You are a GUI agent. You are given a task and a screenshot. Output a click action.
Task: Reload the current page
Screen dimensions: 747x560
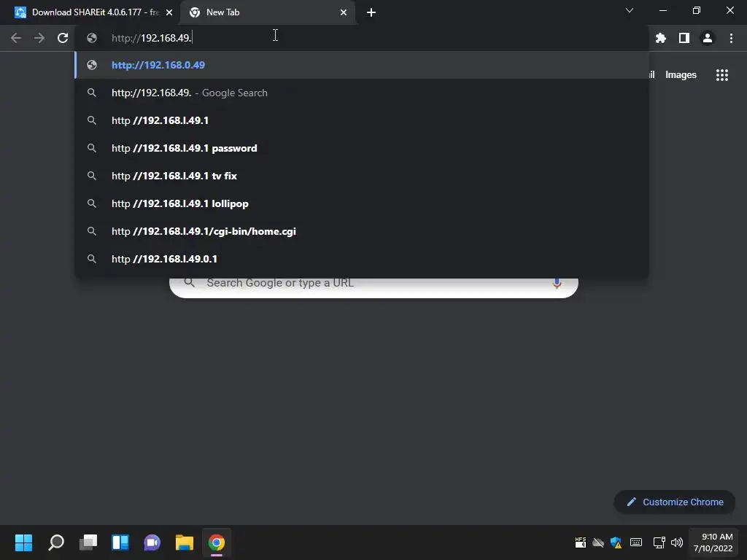click(63, 38)
